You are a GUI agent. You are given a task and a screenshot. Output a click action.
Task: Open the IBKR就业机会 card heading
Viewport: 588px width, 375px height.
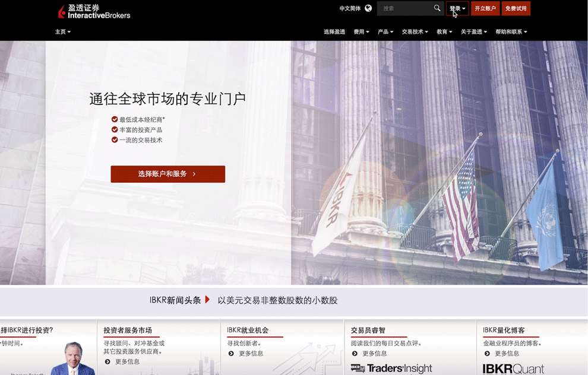click(248, 330)
